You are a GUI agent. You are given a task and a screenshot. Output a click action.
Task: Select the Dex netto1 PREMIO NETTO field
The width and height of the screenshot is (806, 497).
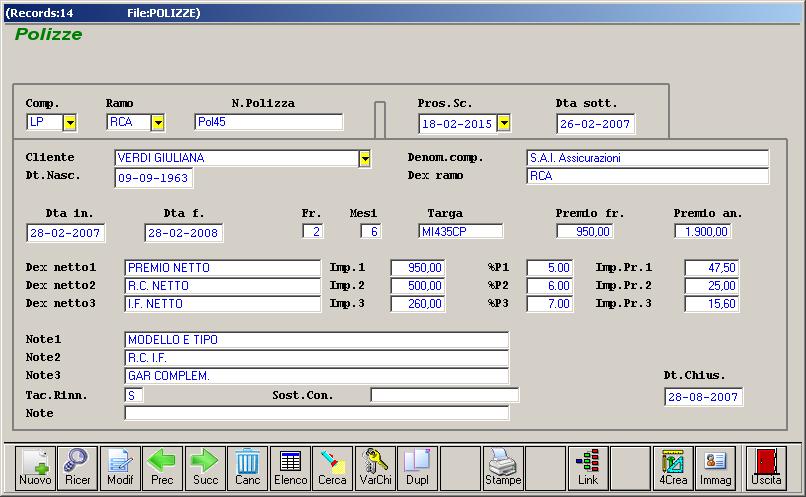[x=223, y=268]
